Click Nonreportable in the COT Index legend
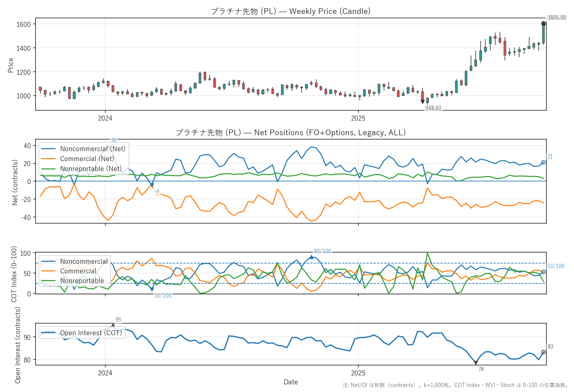Screen dimensions: 574x392 tap(82, 281)
